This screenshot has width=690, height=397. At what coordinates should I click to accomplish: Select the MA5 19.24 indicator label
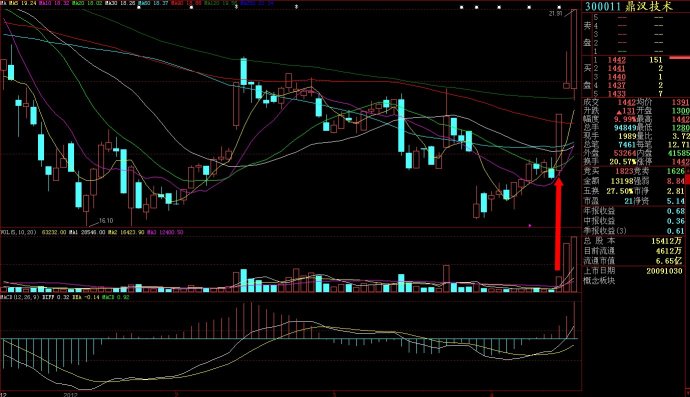pos(23,3)
